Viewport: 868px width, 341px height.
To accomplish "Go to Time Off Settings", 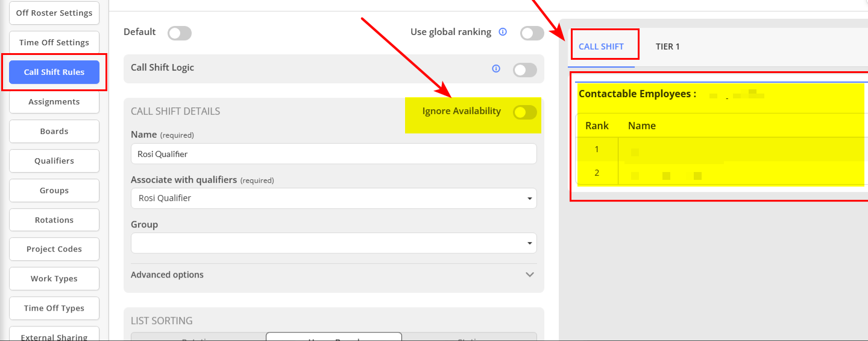I will [x=54, y=42].
